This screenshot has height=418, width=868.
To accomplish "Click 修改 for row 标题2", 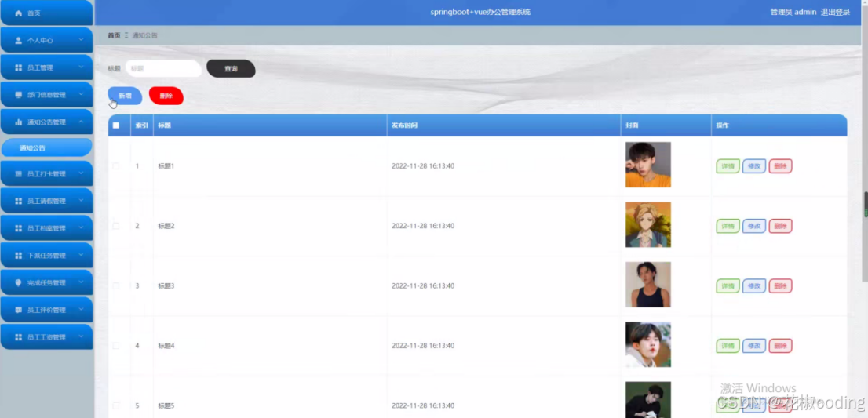I will point(754,226).
